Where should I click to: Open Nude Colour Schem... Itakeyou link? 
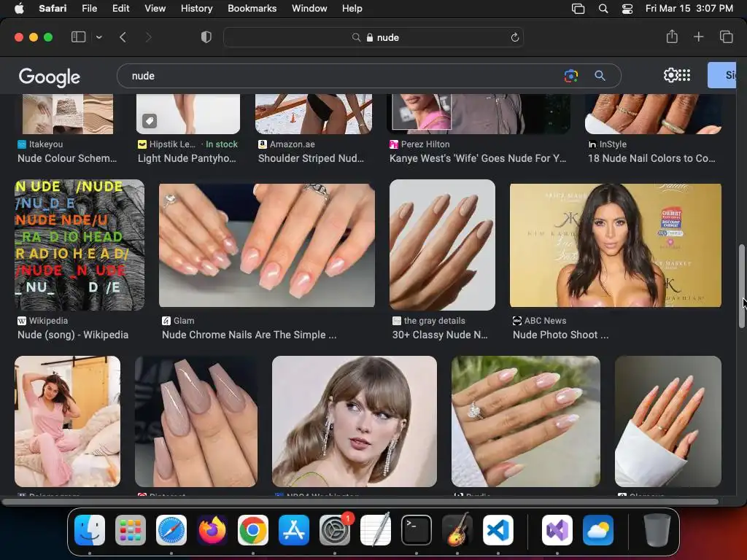pos(67,158)
